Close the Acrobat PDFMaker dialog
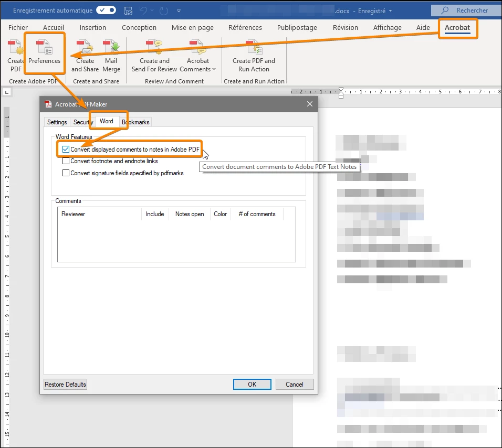Viewport: 502px width, 448px height. tap(310, 104)
